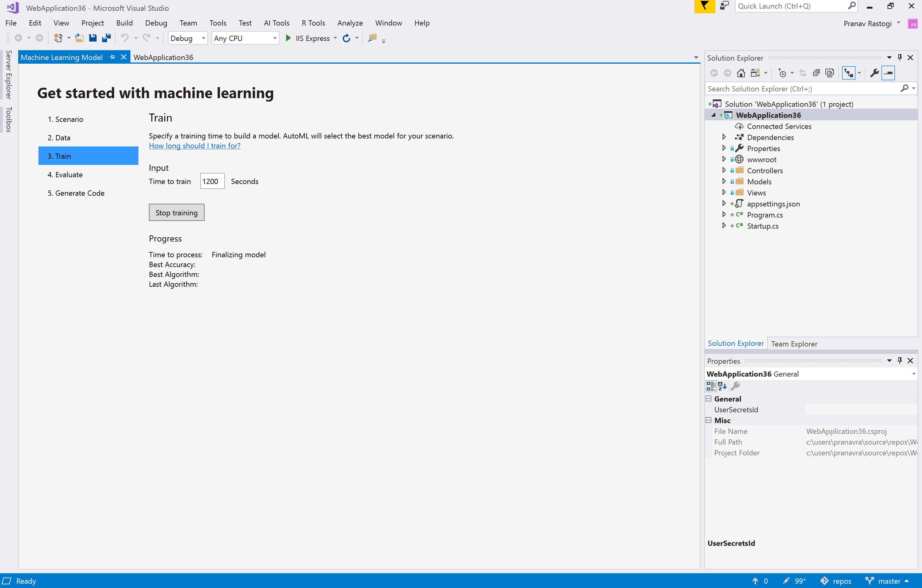Collapse the General section in Properties
Screen dimensions: 922x588
pos(709,398)
